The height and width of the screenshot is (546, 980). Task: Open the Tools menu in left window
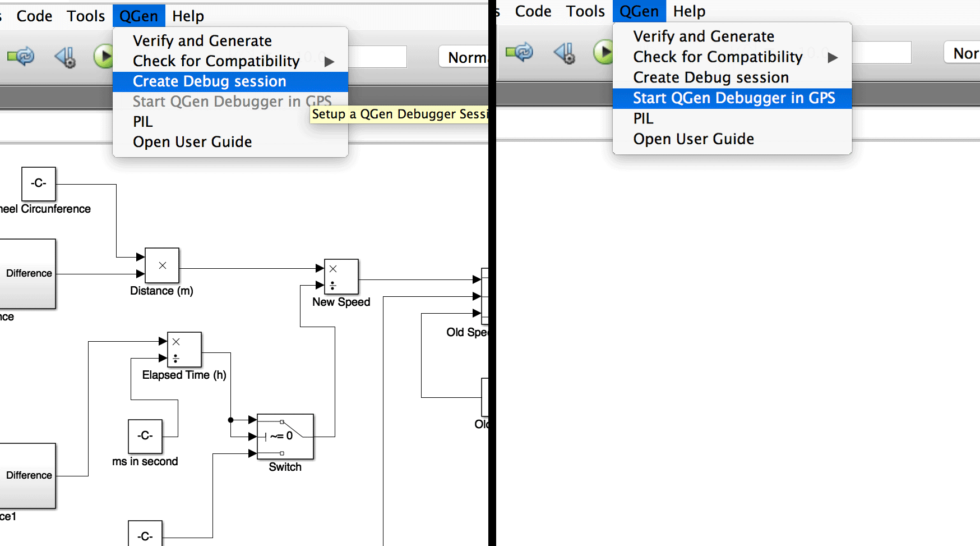pos(86,16)
